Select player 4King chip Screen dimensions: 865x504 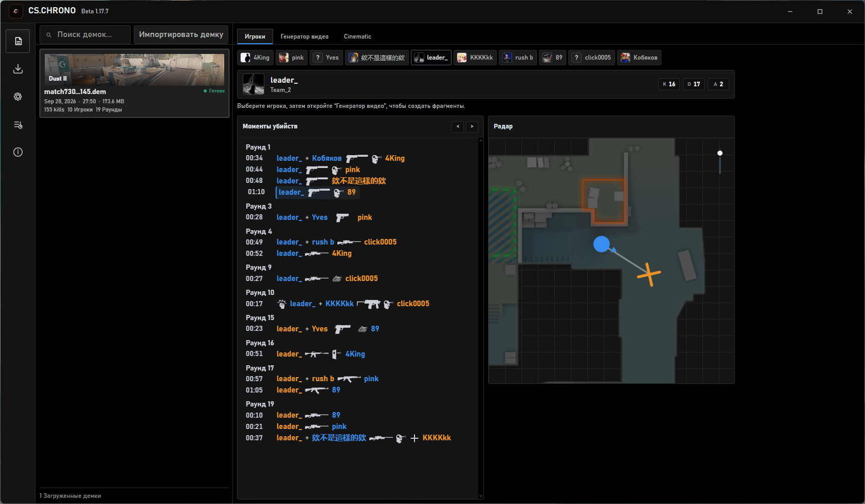click(x=256, y=58)
